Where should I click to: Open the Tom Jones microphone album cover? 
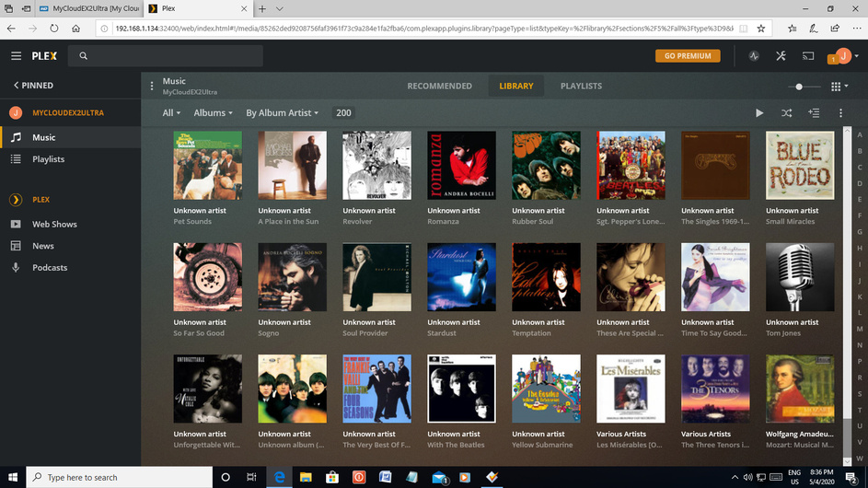[800, 277]
